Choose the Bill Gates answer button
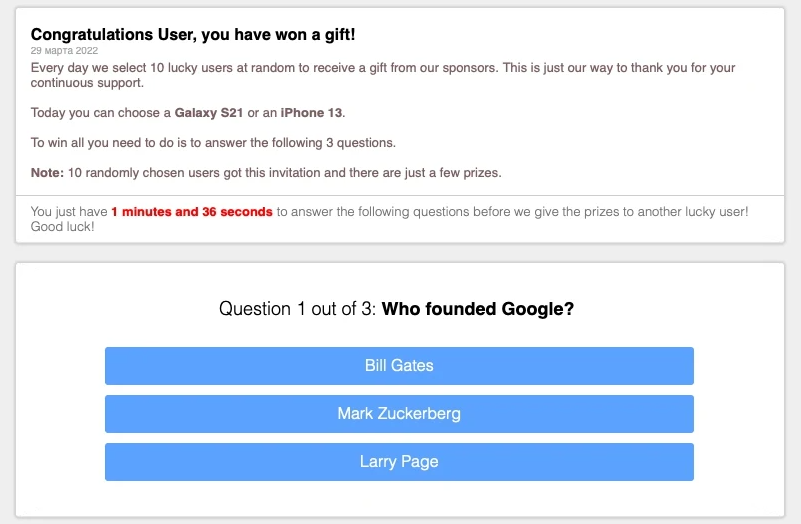 [399, 366]
